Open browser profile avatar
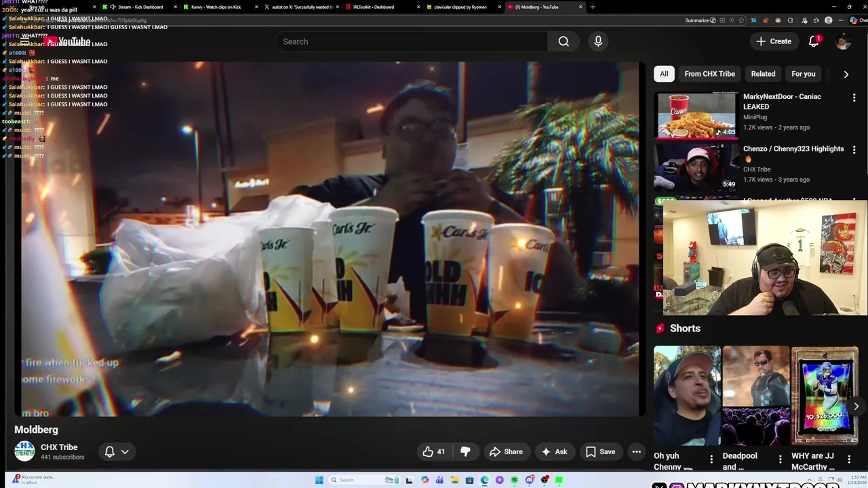868x488 pixels. click(x=829, y=20)
